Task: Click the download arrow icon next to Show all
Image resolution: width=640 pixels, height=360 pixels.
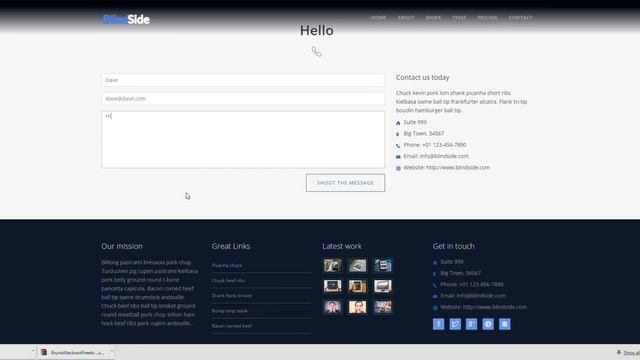Action: click(x=619, y=352)
